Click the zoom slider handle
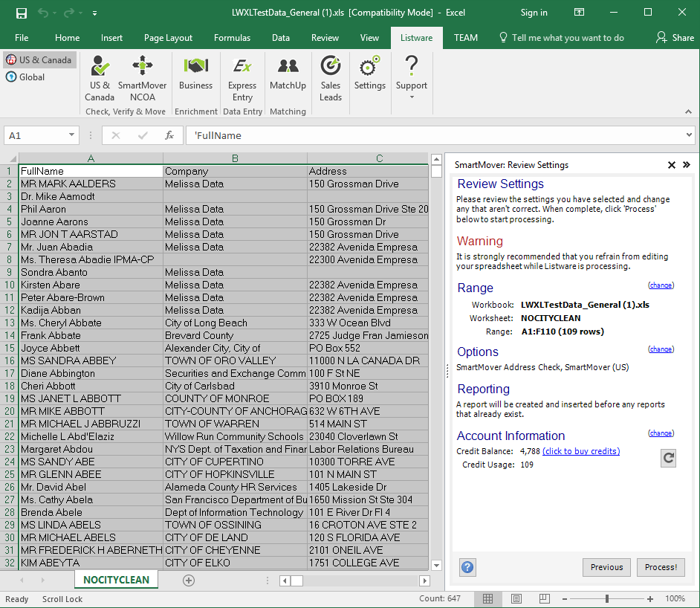 point(607,599)
